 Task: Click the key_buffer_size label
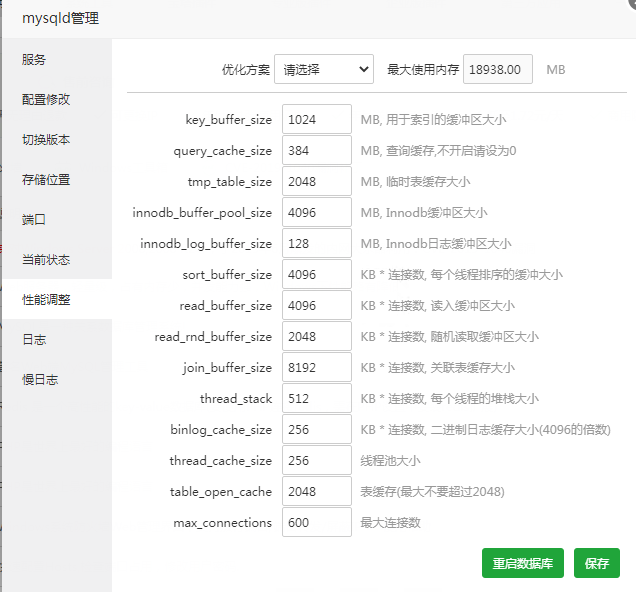(x=228, y=120)
